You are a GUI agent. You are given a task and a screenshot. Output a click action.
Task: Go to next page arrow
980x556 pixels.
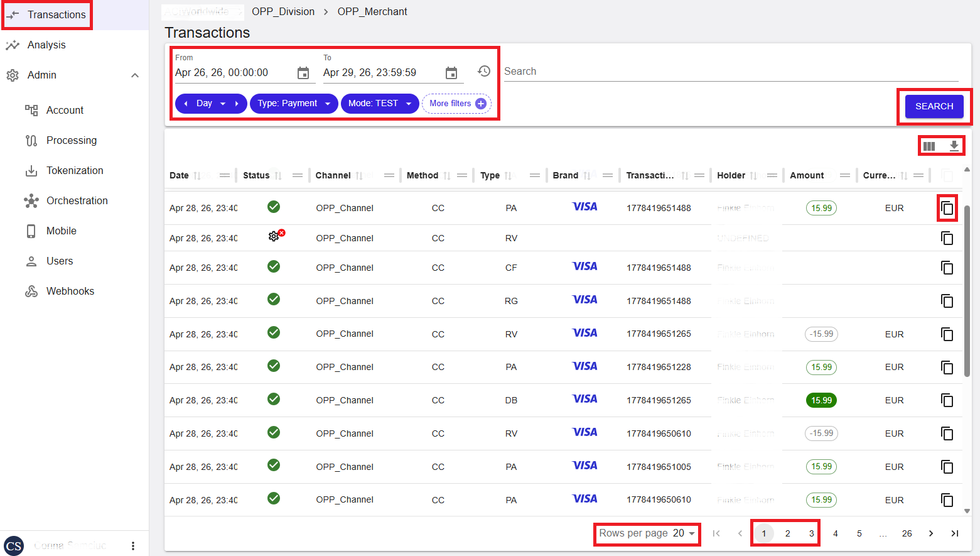point(931,533)
